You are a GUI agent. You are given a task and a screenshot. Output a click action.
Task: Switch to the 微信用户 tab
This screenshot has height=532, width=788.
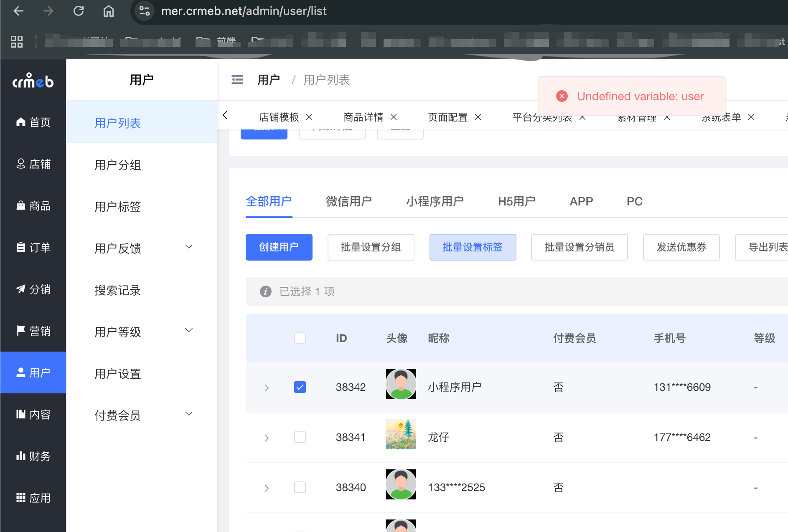point(349,202)
